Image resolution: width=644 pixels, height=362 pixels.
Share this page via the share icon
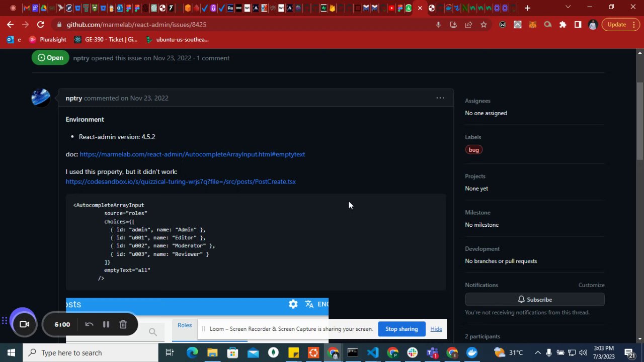(x=468, y=25)
